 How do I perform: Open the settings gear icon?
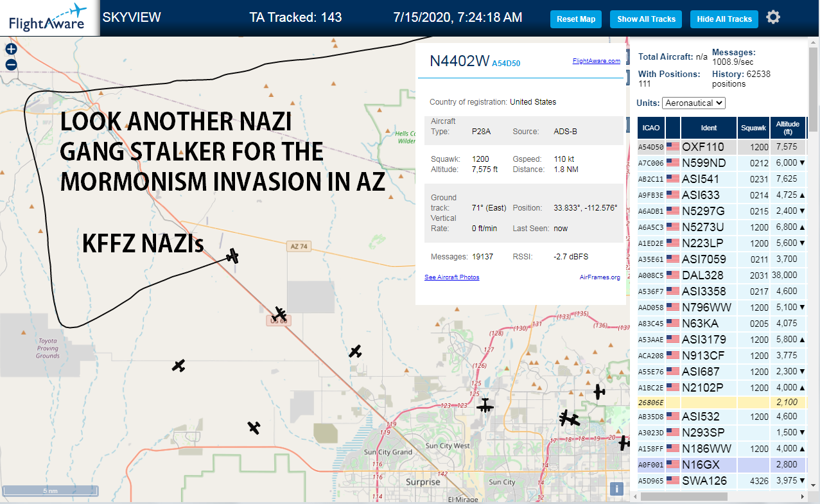773,17
